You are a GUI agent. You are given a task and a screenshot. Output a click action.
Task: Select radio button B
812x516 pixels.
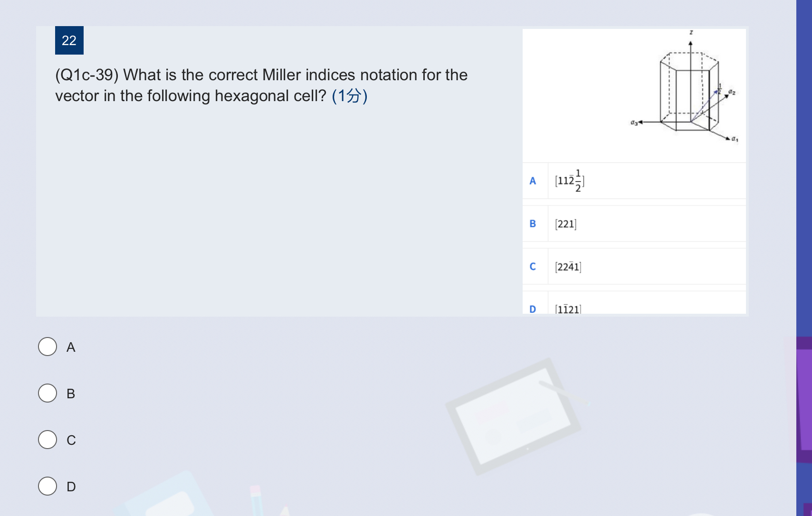pos(48,393)
